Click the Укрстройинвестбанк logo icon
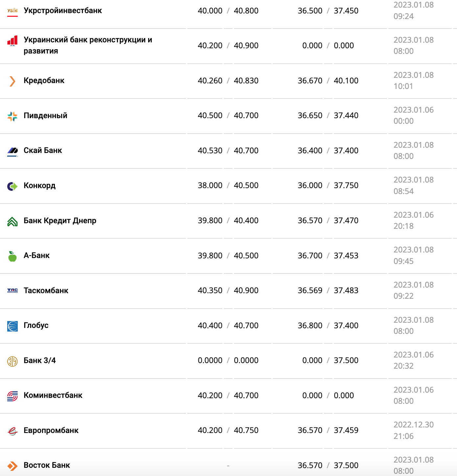The height and width of the screenshot is (476, 457). [12, 11]
